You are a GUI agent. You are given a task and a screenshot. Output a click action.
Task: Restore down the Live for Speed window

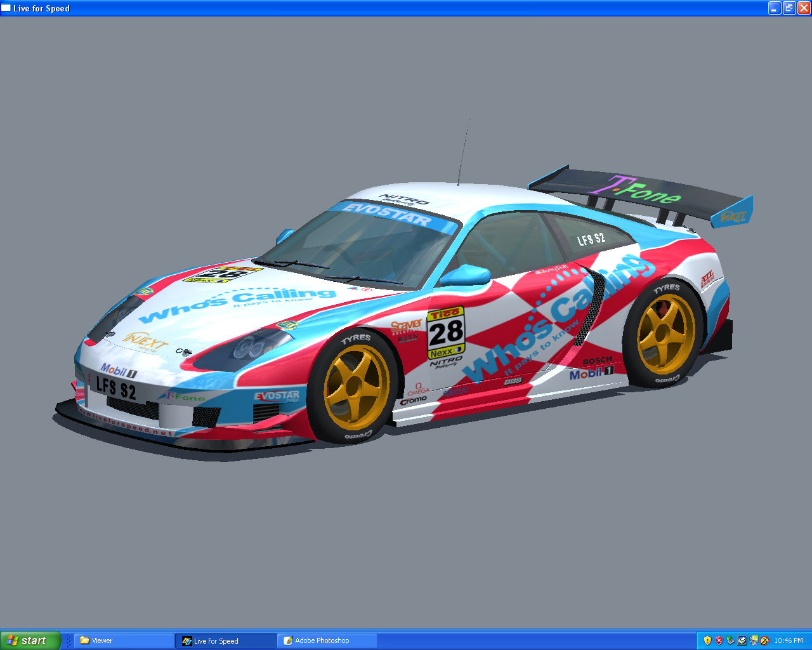[789, 8]
